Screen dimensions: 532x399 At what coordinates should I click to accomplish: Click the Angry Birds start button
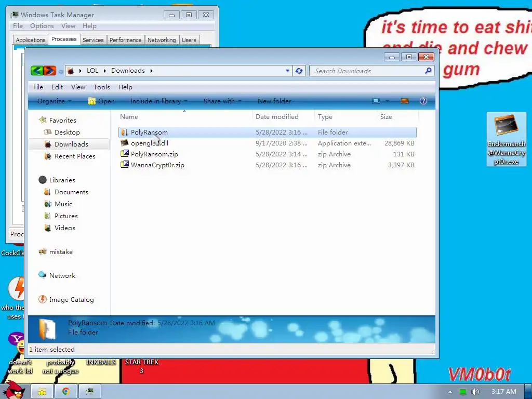pos(14,390)
